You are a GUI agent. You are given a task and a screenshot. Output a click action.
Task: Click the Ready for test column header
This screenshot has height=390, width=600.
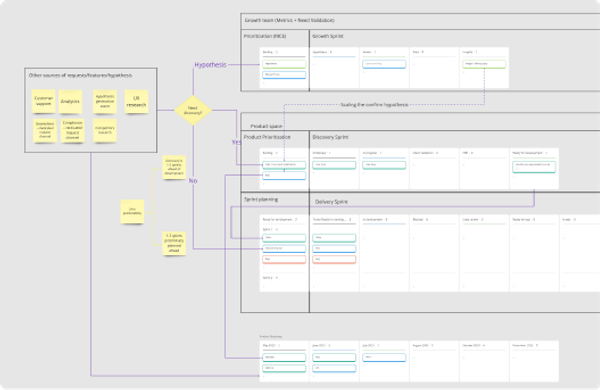[524, 220]
